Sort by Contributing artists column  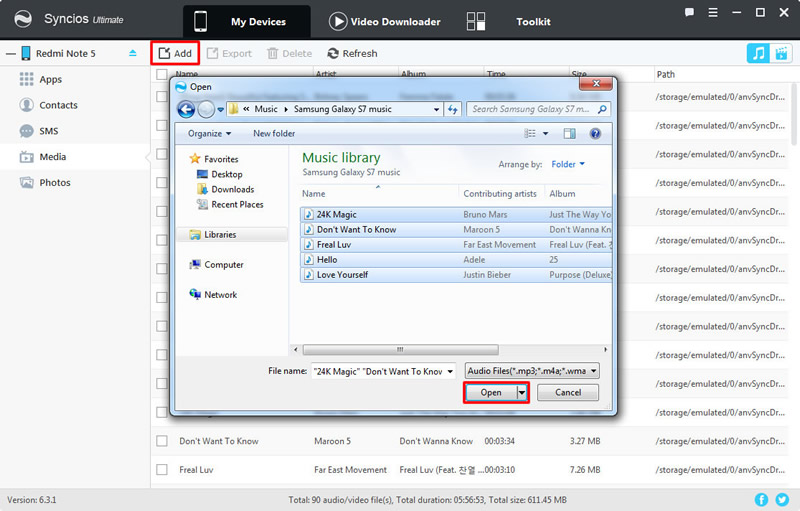501,194
